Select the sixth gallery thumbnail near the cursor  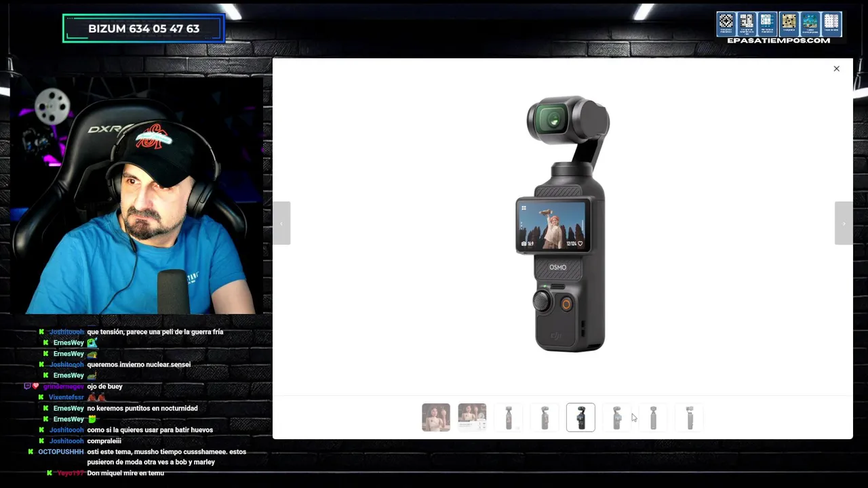coord(617,418)
